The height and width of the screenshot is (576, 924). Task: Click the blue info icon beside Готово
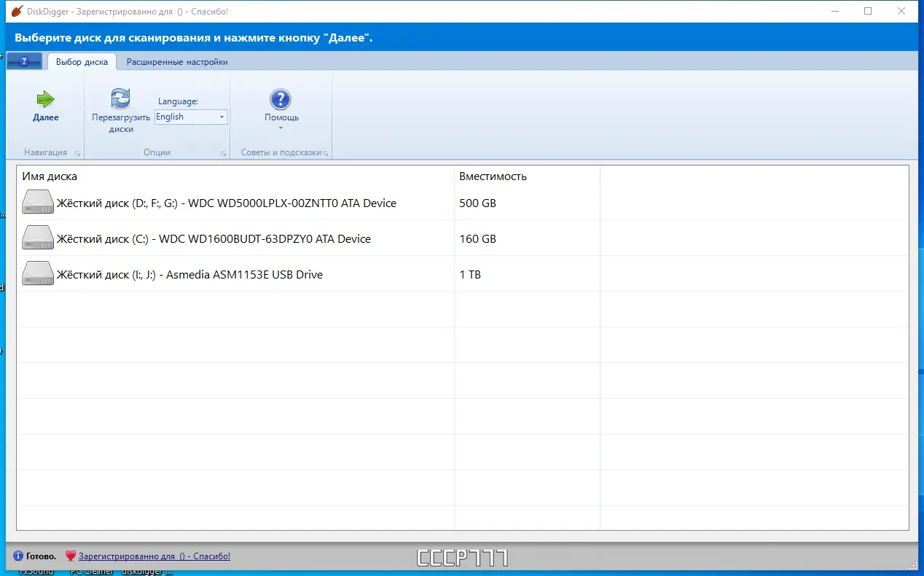[18, 556]
